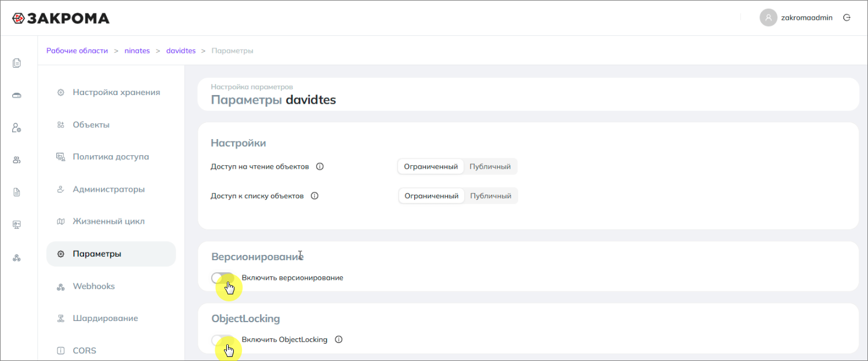Open the user-with-gear icon in left rail
The width and height of the screenshot is (868, 361).
point(17,127)
